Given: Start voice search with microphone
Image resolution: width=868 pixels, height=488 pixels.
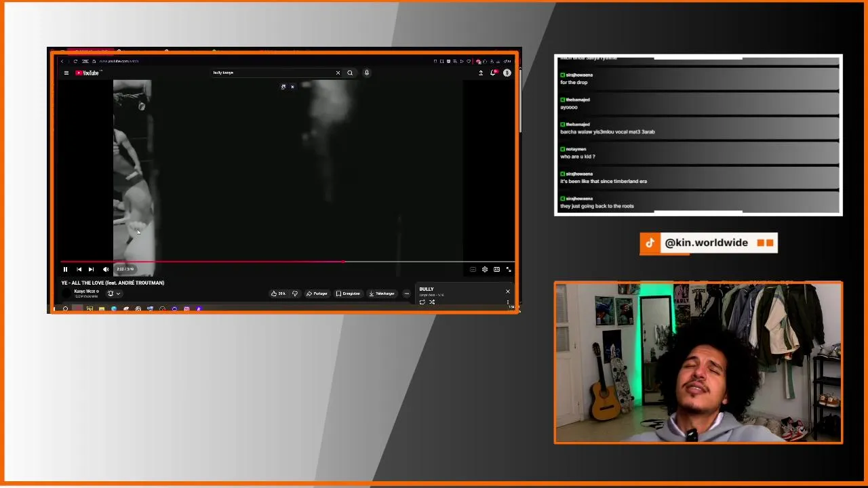Looking at the screenshot, I should click(x=367, y=73).
